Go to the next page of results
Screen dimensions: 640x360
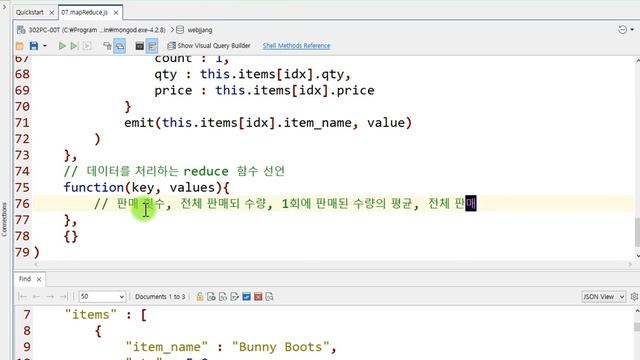(50, 297)
